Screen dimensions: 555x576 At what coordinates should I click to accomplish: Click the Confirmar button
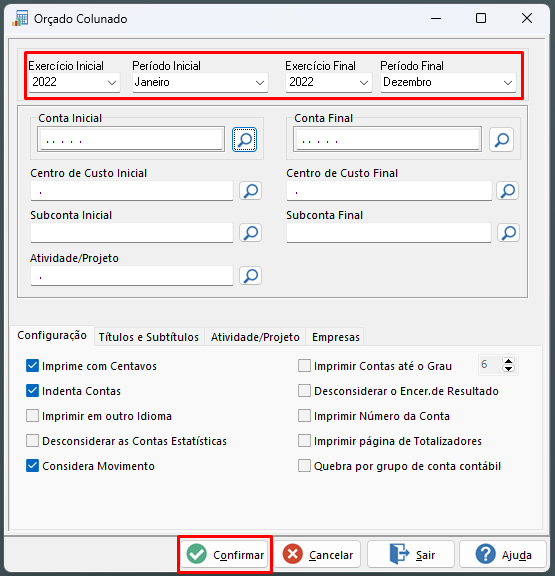224,554
